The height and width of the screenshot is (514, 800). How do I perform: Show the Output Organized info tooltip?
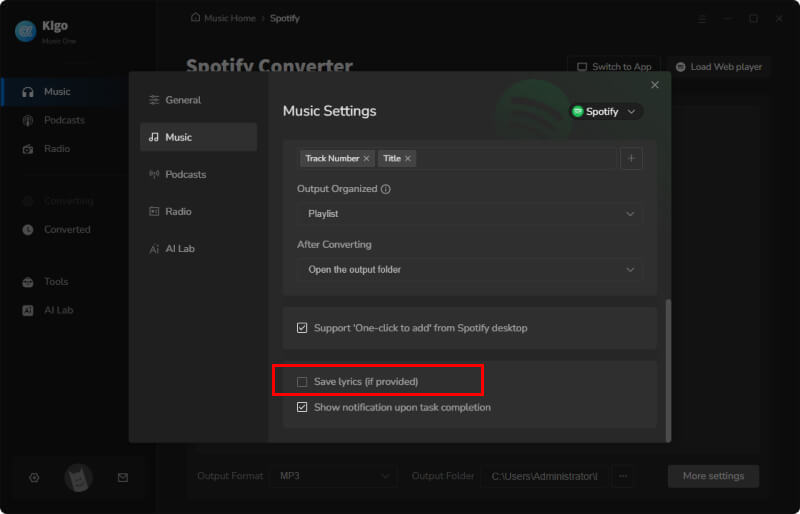[x=386, y=189]
